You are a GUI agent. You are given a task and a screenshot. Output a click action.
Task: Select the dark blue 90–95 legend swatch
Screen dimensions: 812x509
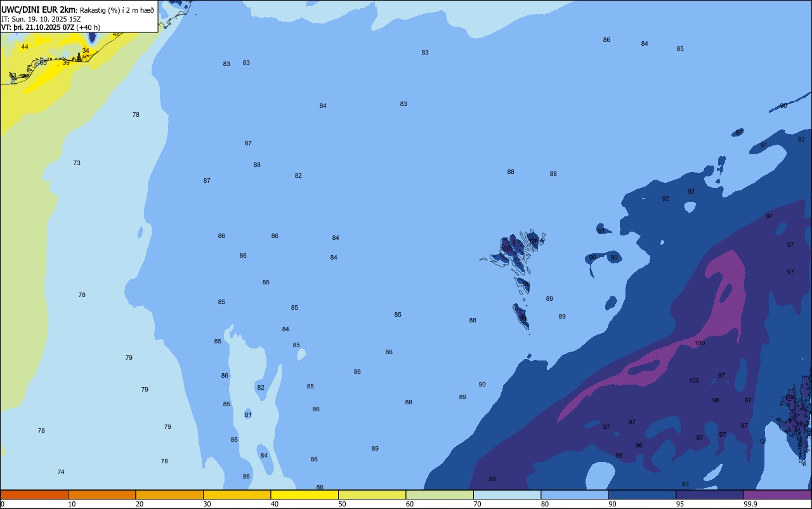[x=642, y=494]
